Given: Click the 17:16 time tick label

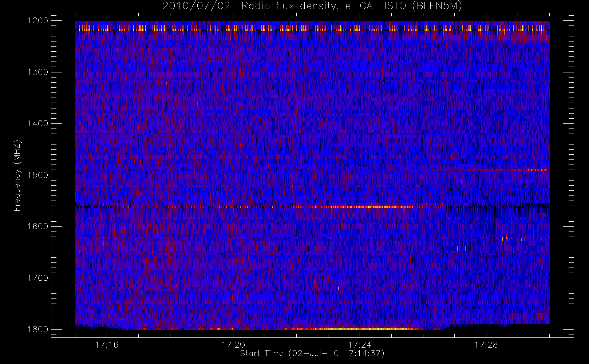Looking at the screenshot, I should (107, 345).
